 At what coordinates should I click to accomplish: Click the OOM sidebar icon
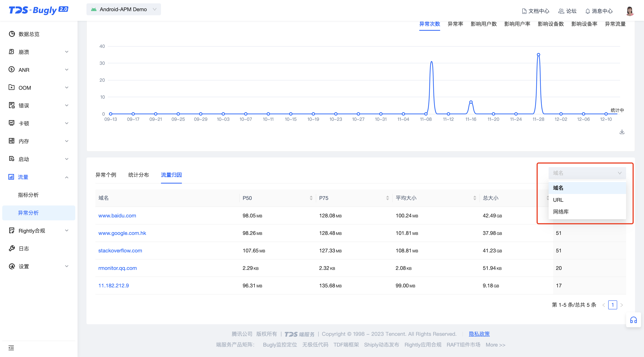click(x=12, y=87)
